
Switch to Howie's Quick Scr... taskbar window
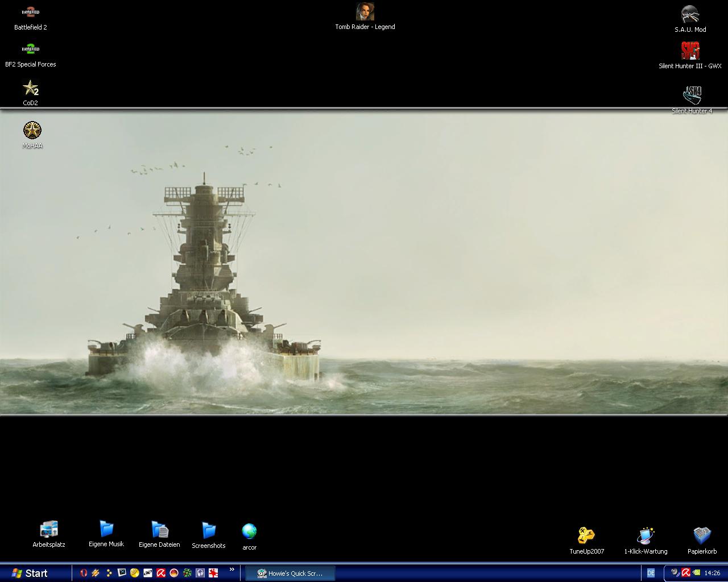[x=290, y=573]
